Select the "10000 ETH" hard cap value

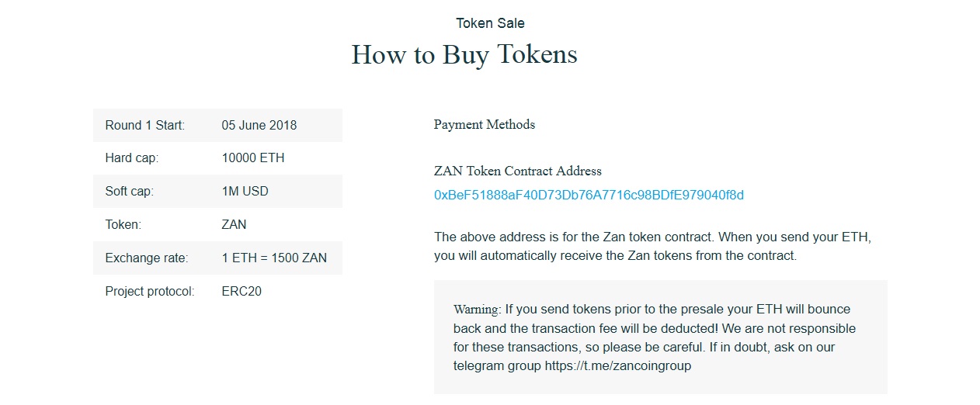click(x=253, y=158)
